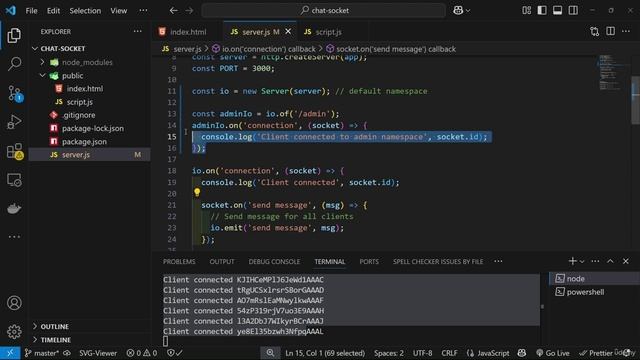640x360 pixels.
Task: Open the Copilot chat menu
Action: pos(461,10)
